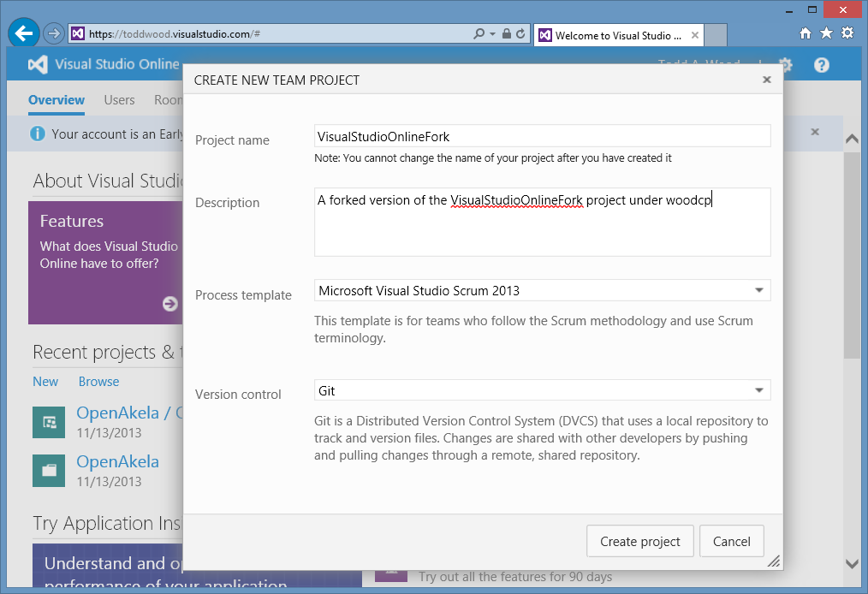Switch to the Overview tab

[x=56, y=99]
